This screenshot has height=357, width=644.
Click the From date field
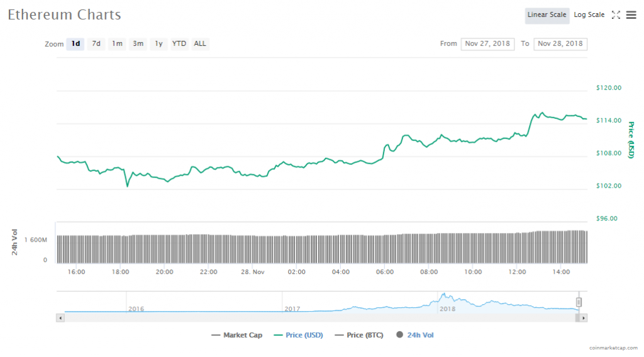click(487, 44)
